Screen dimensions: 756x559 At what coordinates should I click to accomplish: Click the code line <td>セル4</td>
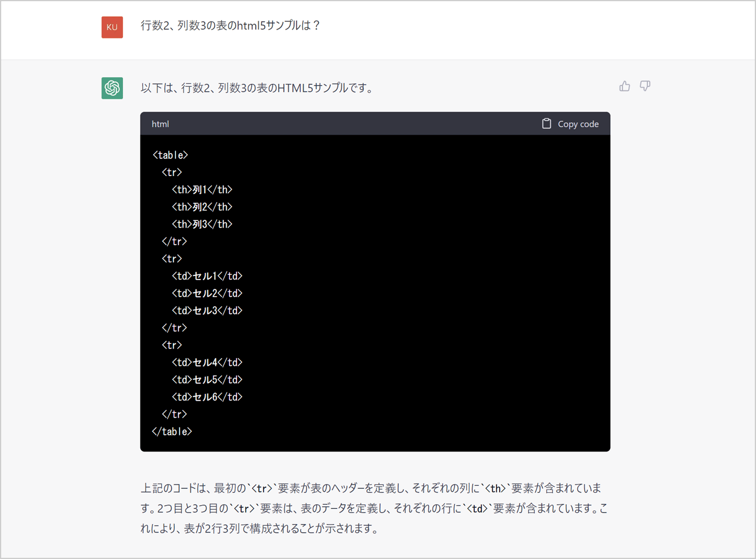point(207,362)
